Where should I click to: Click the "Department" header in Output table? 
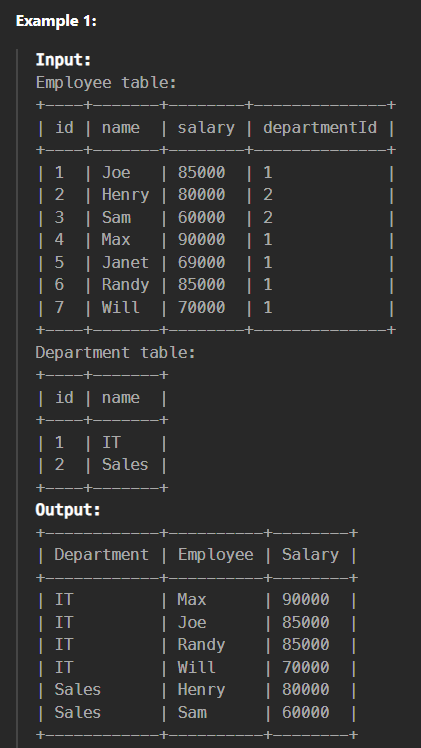tap(102, 555)
